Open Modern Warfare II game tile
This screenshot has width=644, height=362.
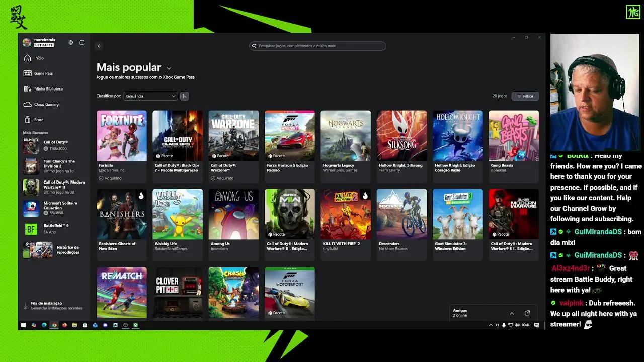[290, 224]
